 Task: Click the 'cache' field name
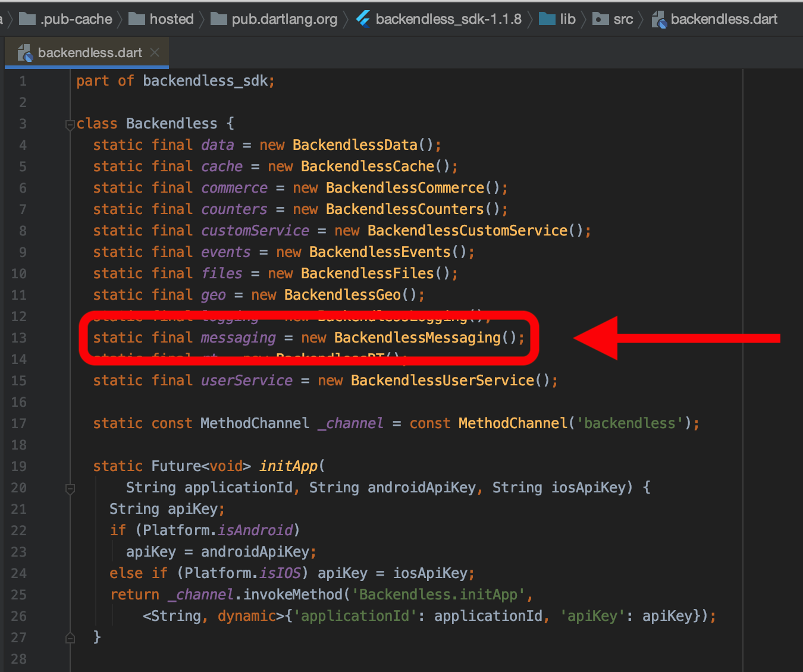point(222,167)
